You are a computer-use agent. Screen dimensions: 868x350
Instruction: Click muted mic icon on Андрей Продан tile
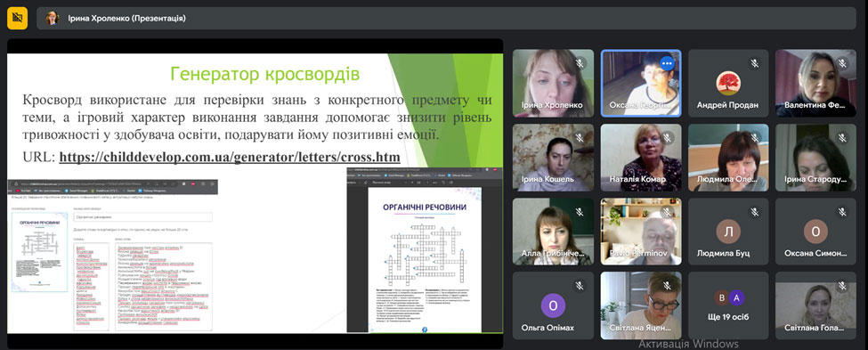coord(755,64)
